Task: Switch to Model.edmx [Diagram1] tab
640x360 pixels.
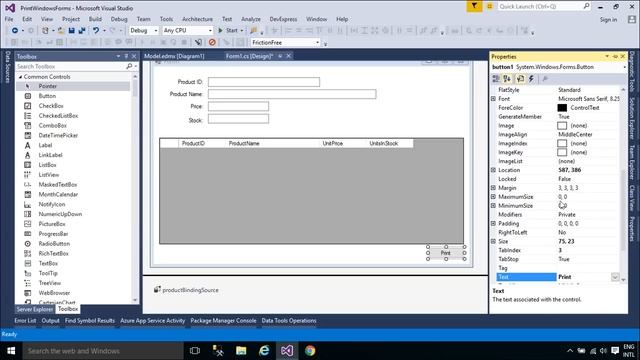Action: tap(174, 56)
